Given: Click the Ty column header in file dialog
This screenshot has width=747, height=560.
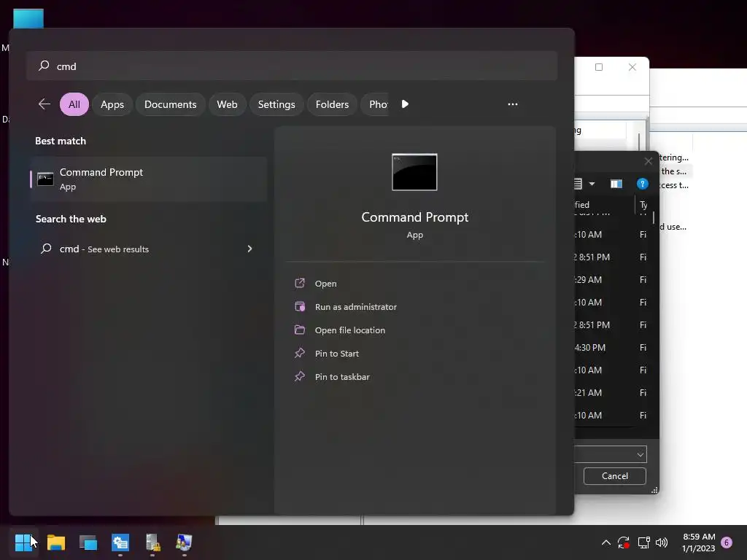Looking at the screenshot, I should click(x=643, y=205).
